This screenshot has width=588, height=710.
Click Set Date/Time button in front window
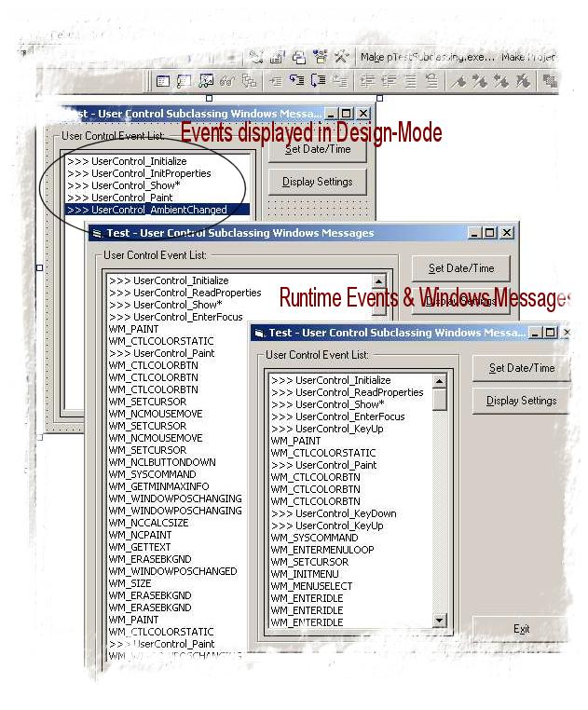(522, 368)
